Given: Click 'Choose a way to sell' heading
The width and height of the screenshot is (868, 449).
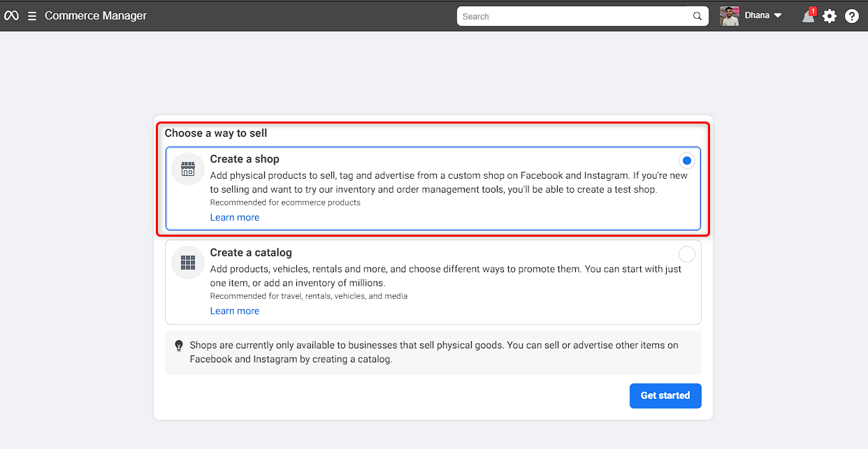Looking at the screenshot, I should pos(216,133).
